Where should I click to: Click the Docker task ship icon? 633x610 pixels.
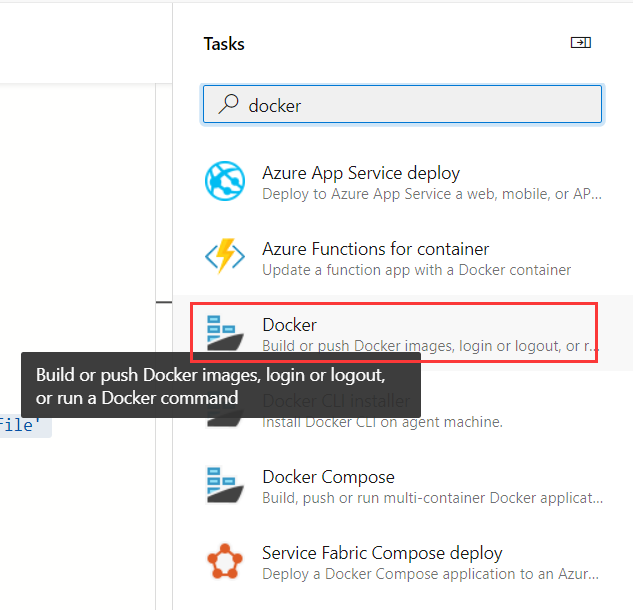225,333
